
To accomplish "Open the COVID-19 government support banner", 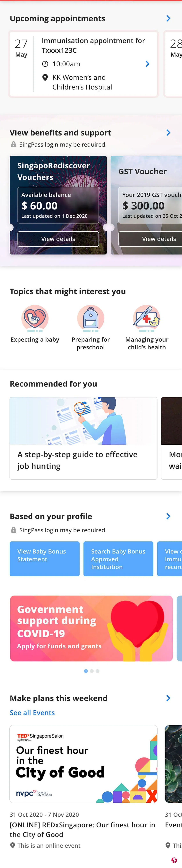I will pos(91,628).
